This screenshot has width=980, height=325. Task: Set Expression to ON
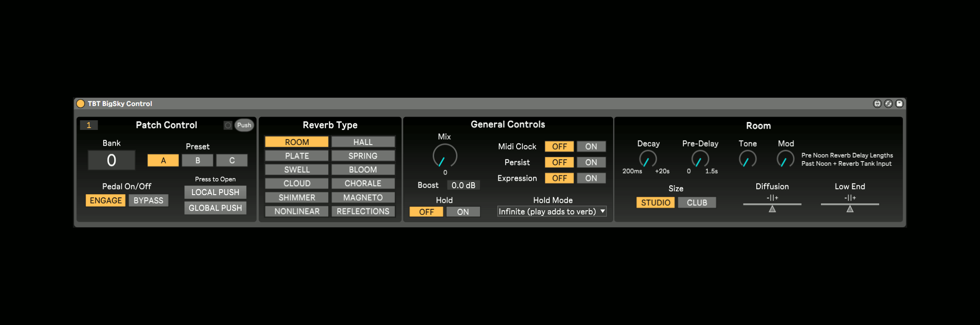(x=591, y=178)
